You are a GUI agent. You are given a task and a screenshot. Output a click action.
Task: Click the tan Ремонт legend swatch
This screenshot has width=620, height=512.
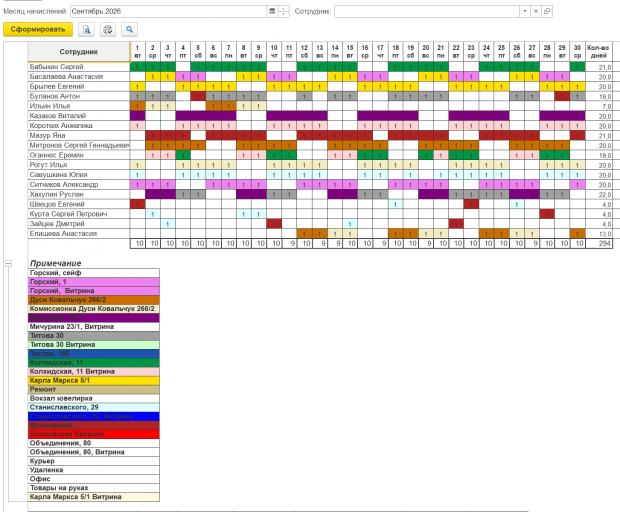(94, 389)
